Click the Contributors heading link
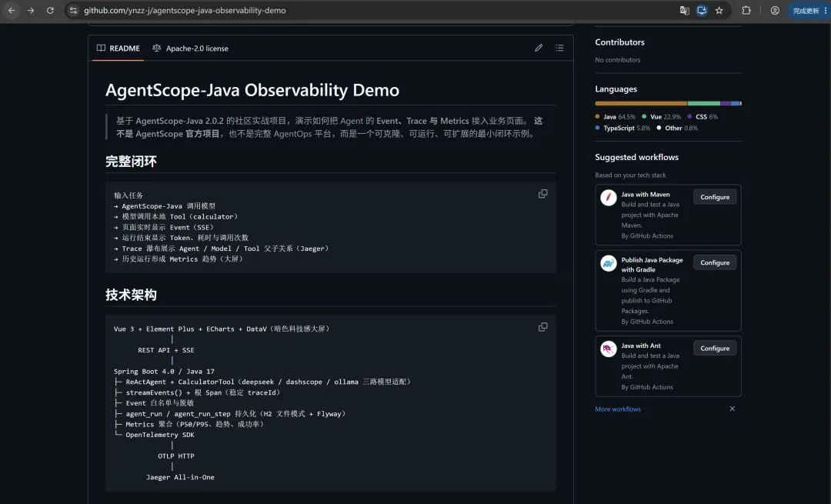The image size is (831, 504). click(619, 42)
